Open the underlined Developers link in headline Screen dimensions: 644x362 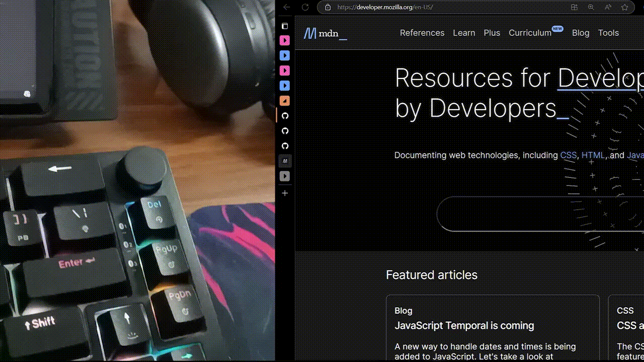[601, 78]
